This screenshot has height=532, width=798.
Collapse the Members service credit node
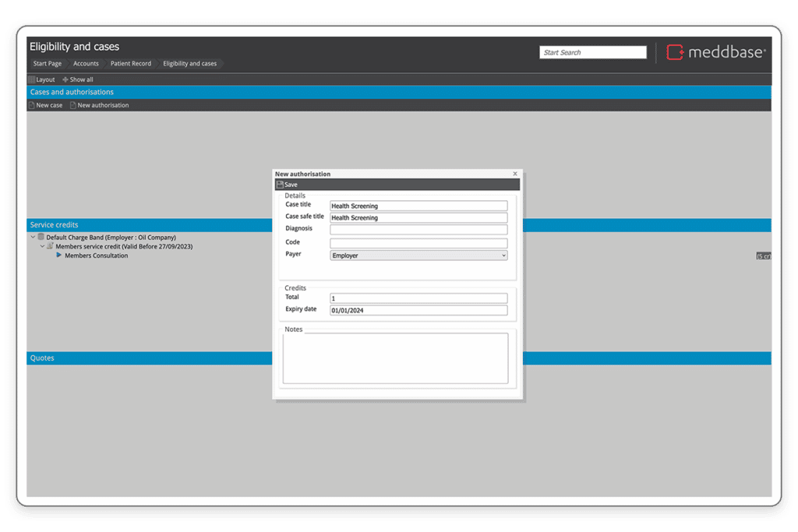tap(42, 246)
